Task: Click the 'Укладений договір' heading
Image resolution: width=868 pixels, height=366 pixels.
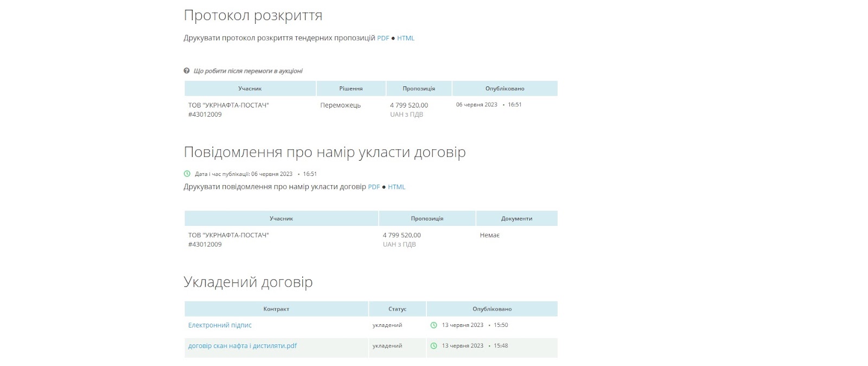Action: (x=248, y=282)
